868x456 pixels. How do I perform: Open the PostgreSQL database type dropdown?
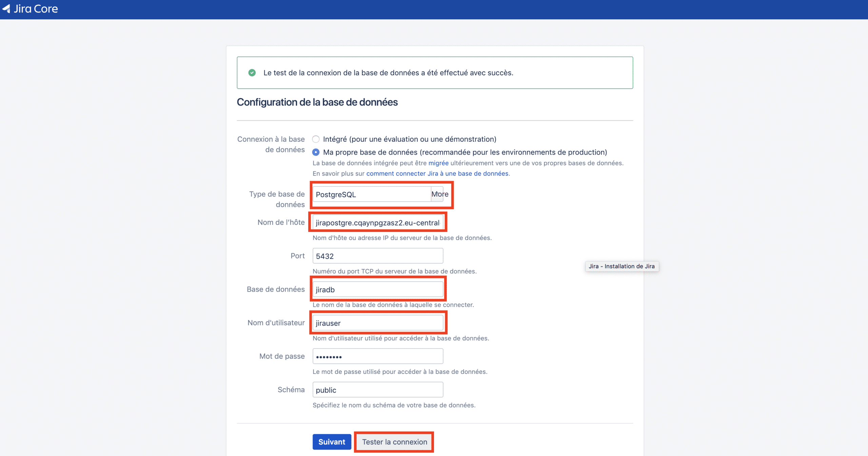tap(372, 194)
